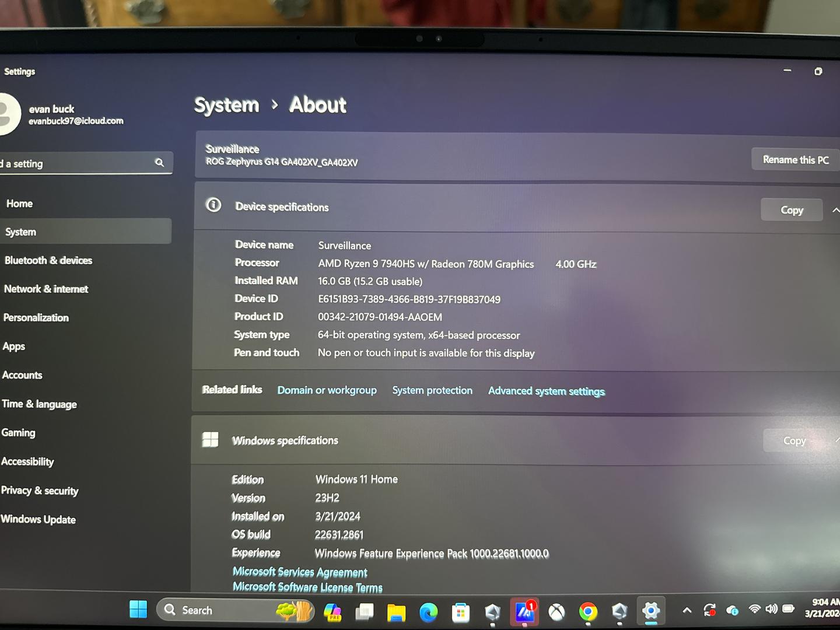Open Microsoft Store from the taskbar

coord(460,612)
